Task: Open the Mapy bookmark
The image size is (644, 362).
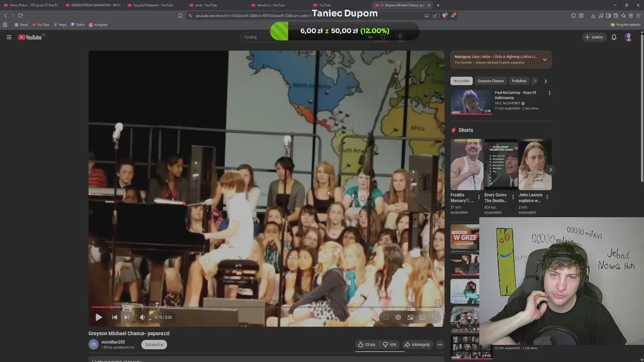Action: (x=60, y=25)
